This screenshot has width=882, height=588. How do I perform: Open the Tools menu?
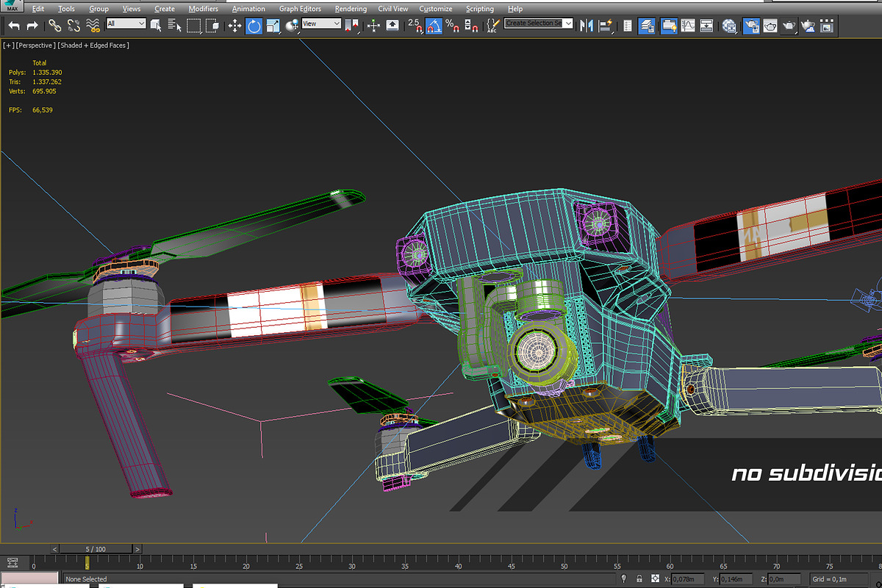pos(66,9)
